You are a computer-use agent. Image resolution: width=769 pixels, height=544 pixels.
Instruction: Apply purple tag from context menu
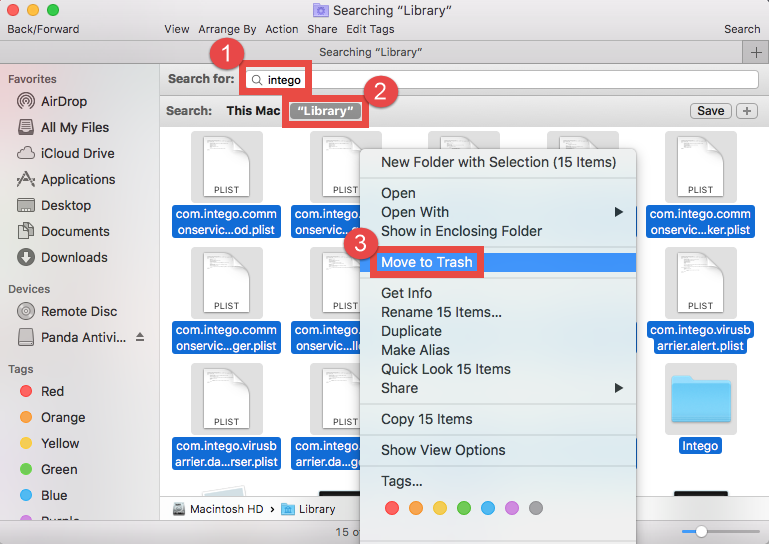tap(512, 508)
